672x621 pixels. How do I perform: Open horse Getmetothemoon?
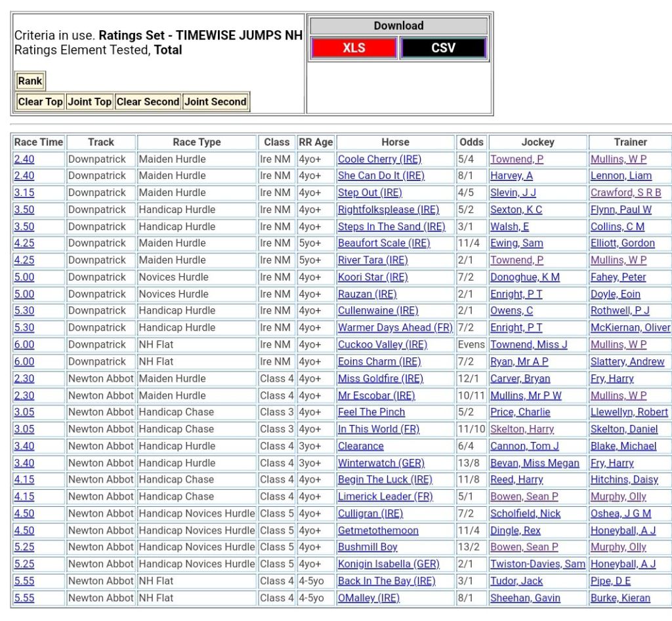[377, 531]
